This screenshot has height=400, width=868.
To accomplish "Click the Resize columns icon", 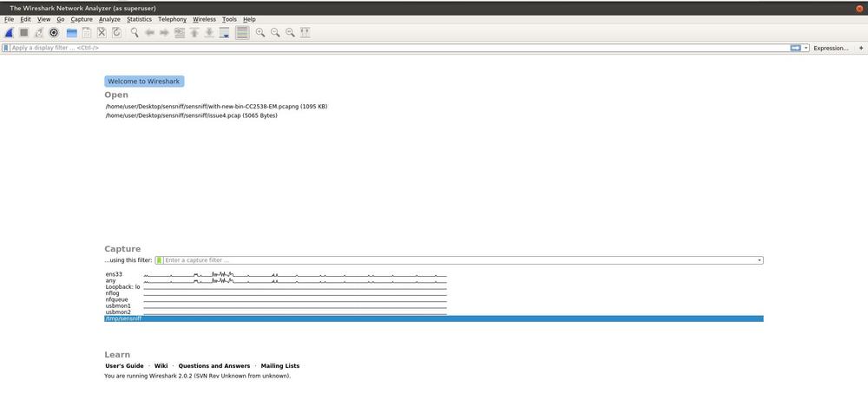I will click(305, 33).
